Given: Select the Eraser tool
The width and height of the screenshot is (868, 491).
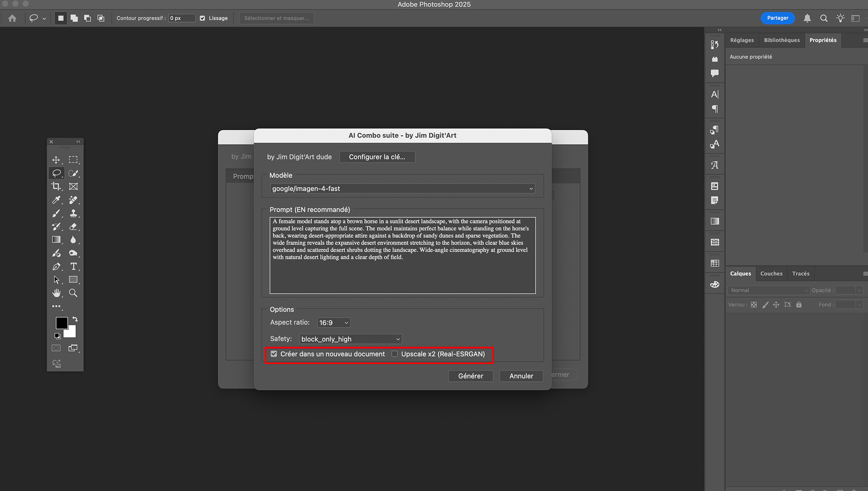Looking at the screenshot, I should 73,227.
